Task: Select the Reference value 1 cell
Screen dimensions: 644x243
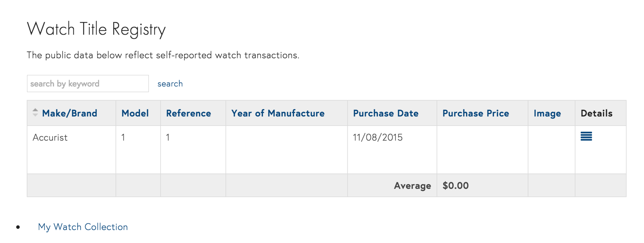Action: (x=193, y=150)
